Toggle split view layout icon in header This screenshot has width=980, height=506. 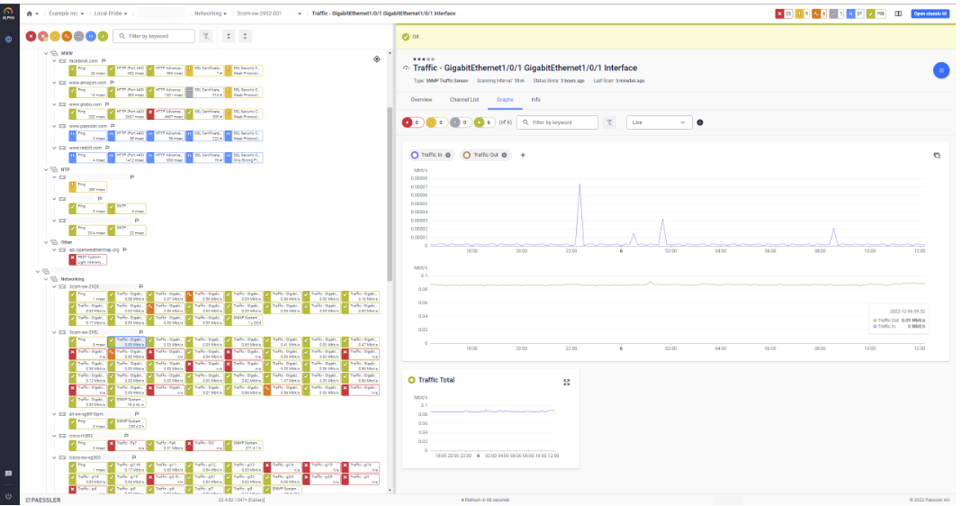898,14
